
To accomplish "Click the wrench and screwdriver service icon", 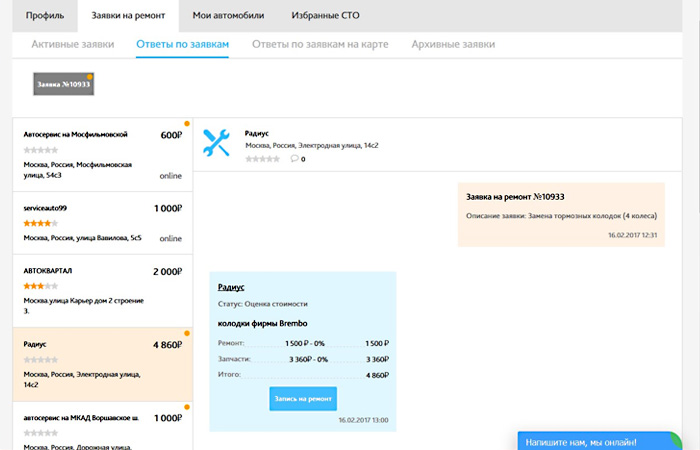I will point(216,143).
